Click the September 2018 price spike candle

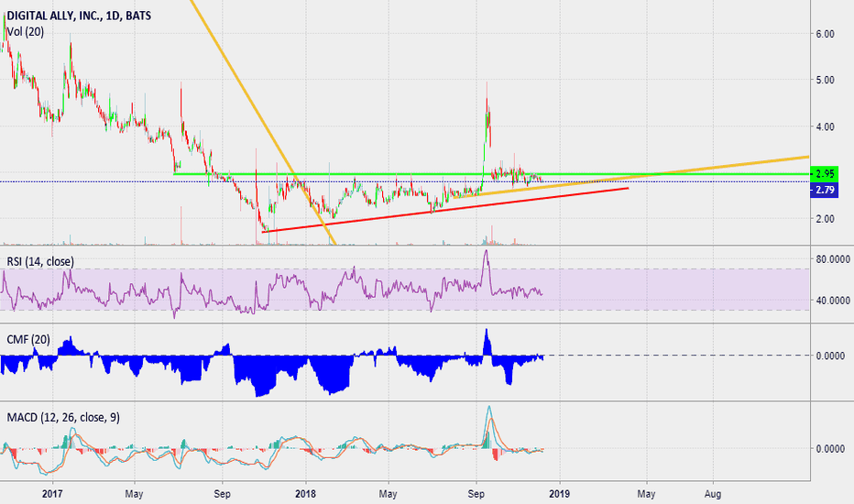pos(487,115)
